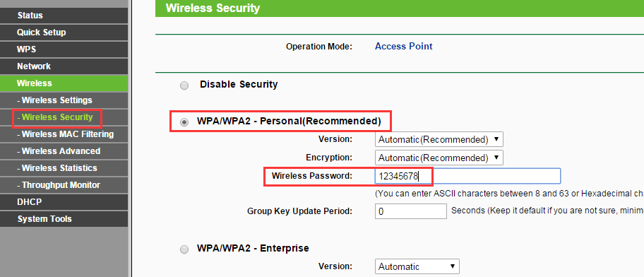Open the Status menu
644x277 pixels.
[x=64, y=16]
